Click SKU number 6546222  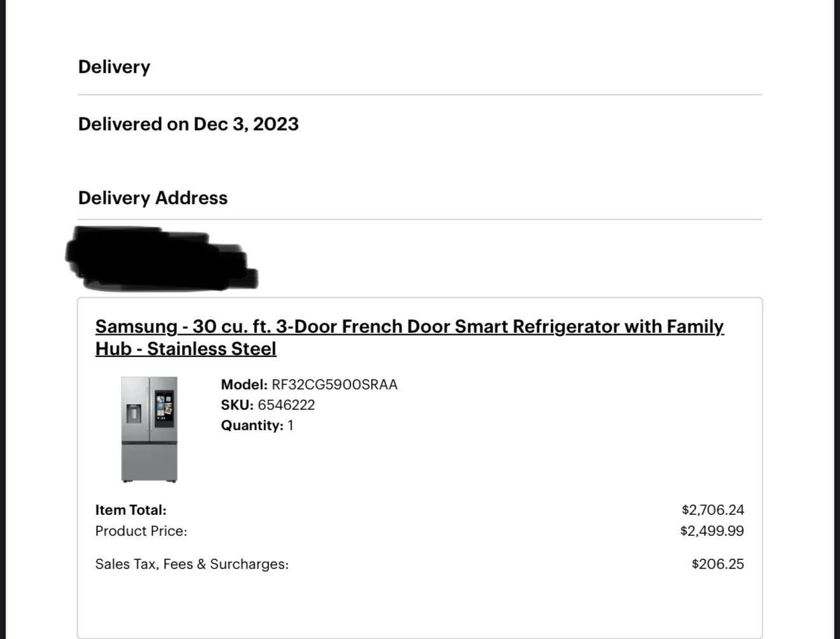tap(286, 405)
